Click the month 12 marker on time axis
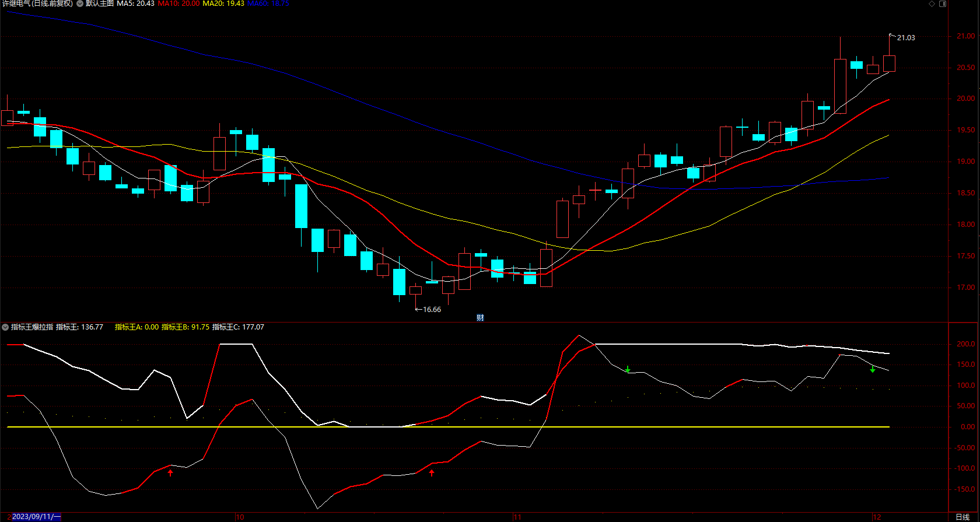This screenshot has height=522, width=980. click(877, 517)
